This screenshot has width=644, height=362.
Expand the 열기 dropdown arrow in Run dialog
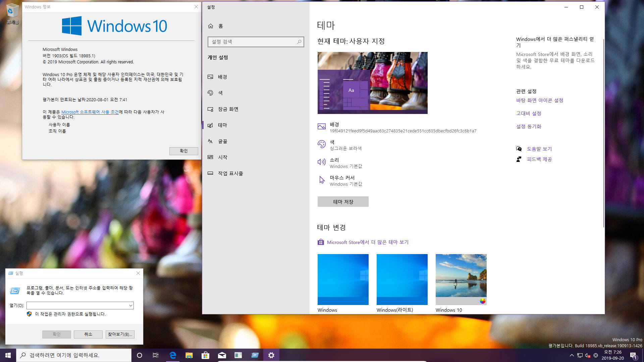(x=130, y=305)
